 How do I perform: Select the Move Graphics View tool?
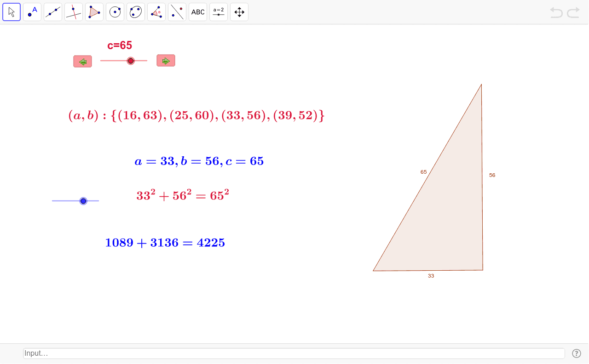pyautogui.click(x=239, y=12)
